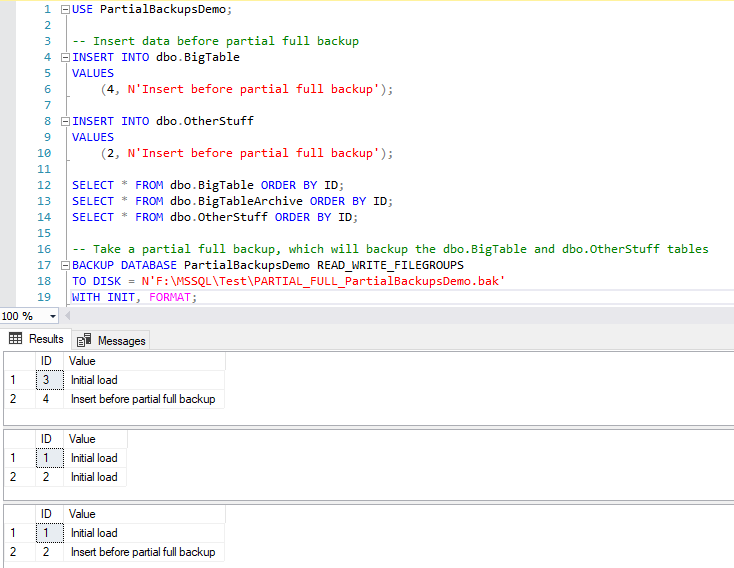Image resolution: width=734 pixels, height=568 pixels.
Task: Click the select-all corner of first result grid
Action: (x=16, y=360)
